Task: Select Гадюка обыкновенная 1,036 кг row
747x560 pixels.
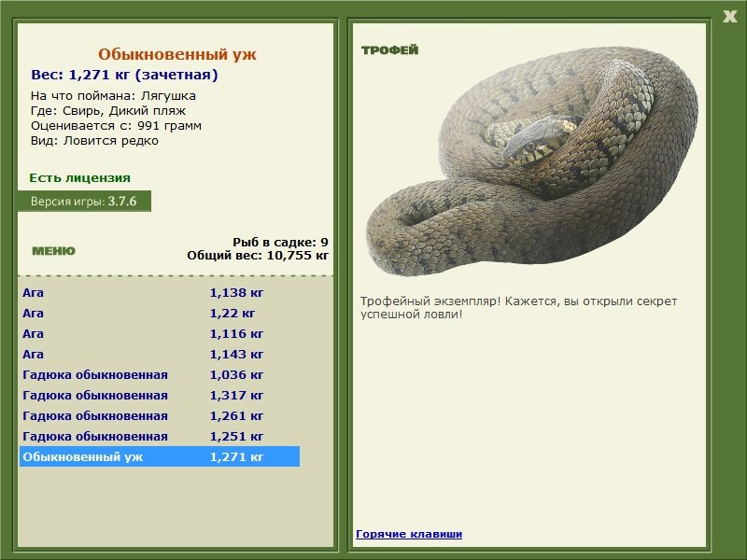Action: [x=160, y=374]
